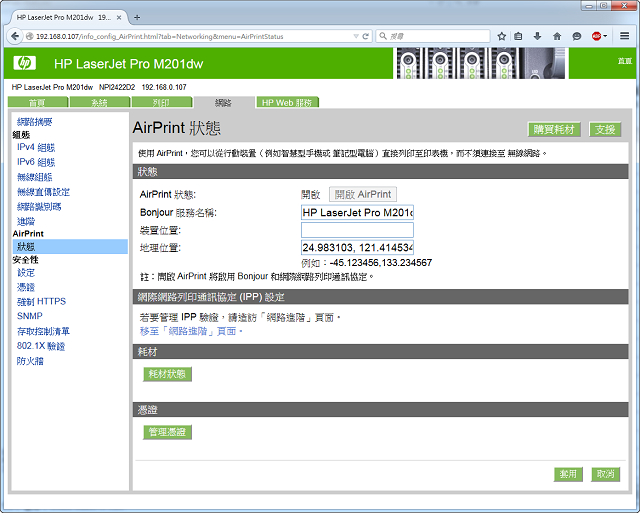This screenshot has width=640, height=513.
Task: Open IPv4 組態 in the sidebar
Action: coord(36,147)
